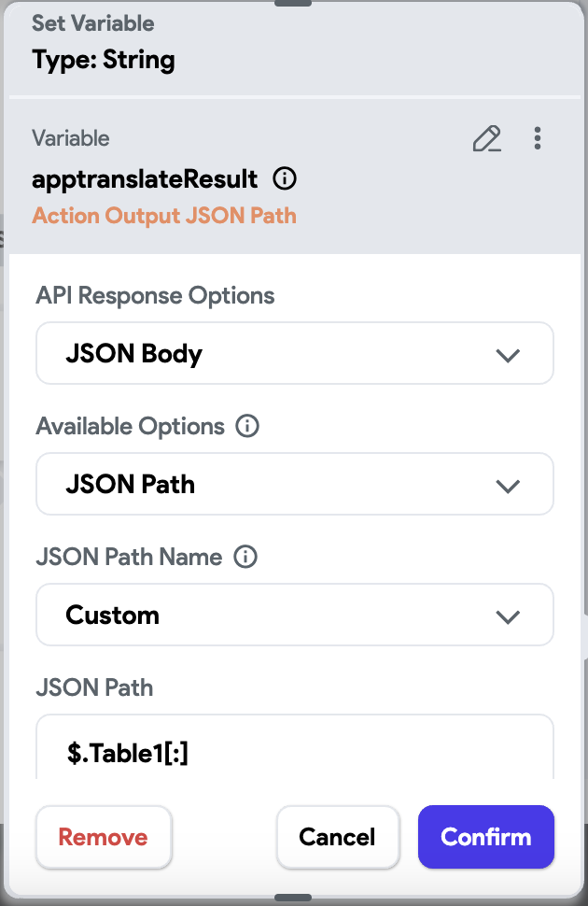Click the chevron arrow in Custom selector

click(508, 616)
